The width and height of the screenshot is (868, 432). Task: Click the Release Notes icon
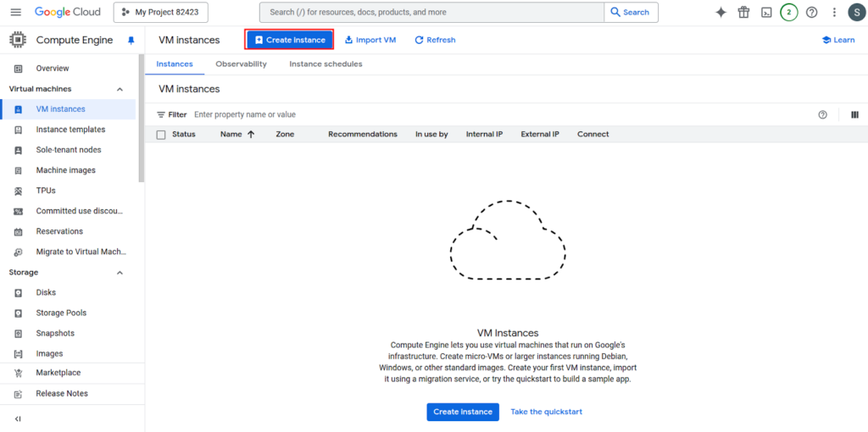point(19,395)
